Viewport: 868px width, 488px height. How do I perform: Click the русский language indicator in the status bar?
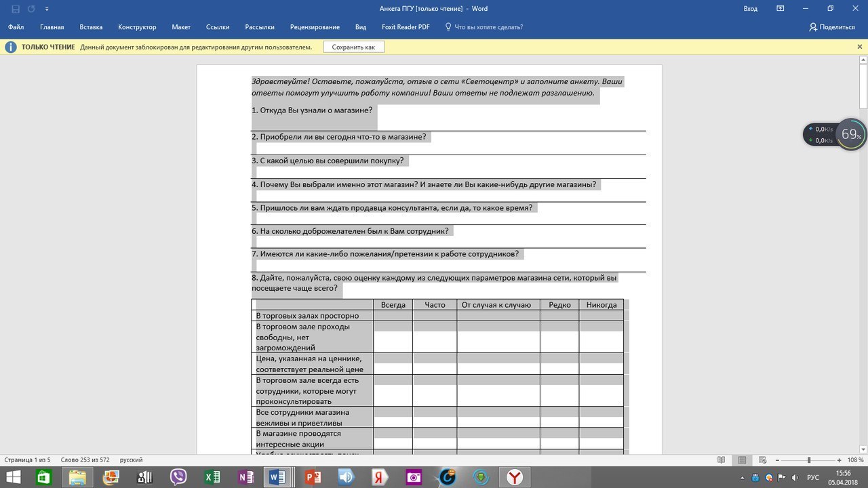pos(132,460)
